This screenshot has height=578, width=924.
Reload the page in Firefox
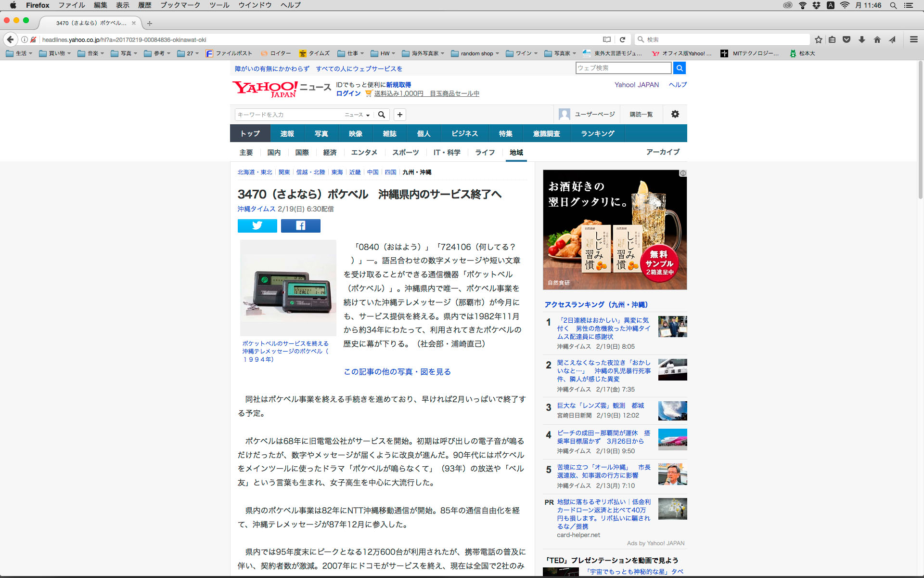coord(622,39)
